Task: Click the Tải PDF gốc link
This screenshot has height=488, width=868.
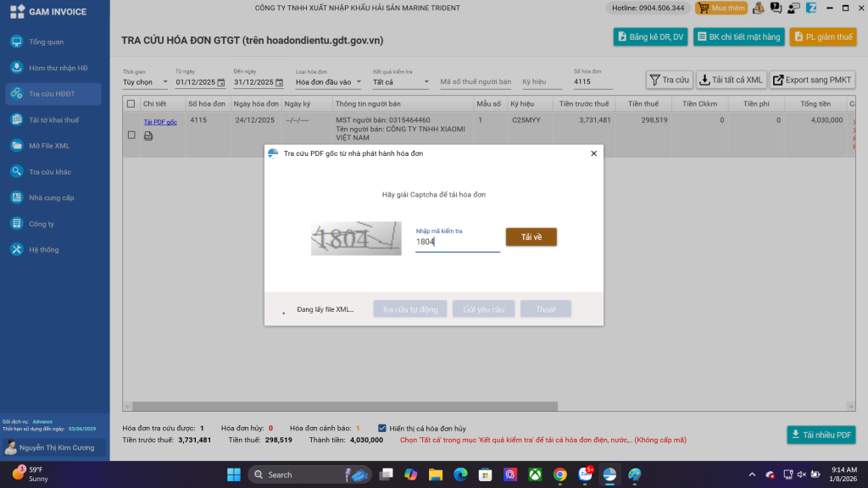Action: coord(160,122)
